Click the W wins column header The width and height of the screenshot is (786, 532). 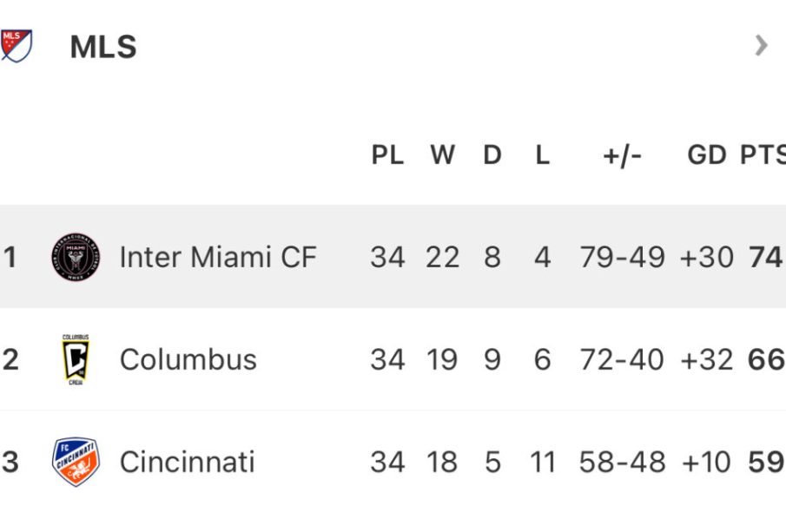(443, 154)
